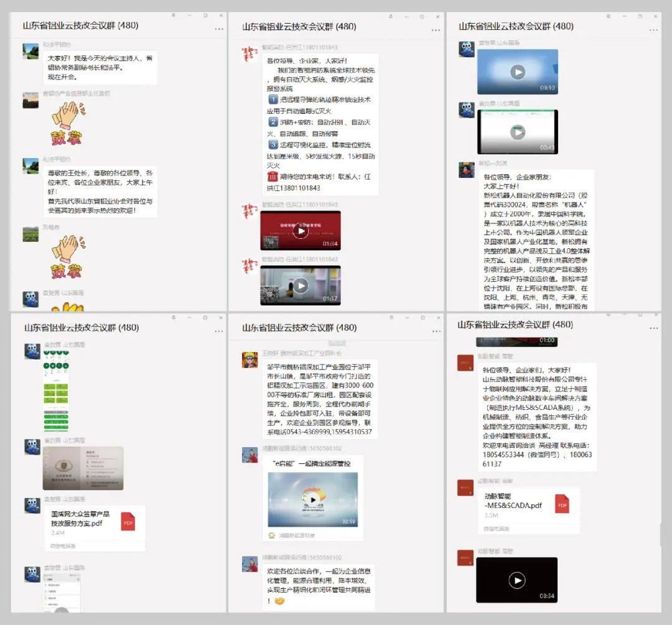Select 欢迎各位洽谈合作 message bubble
This screenshot has width=672, height=625.
click(x=319, y=586)
